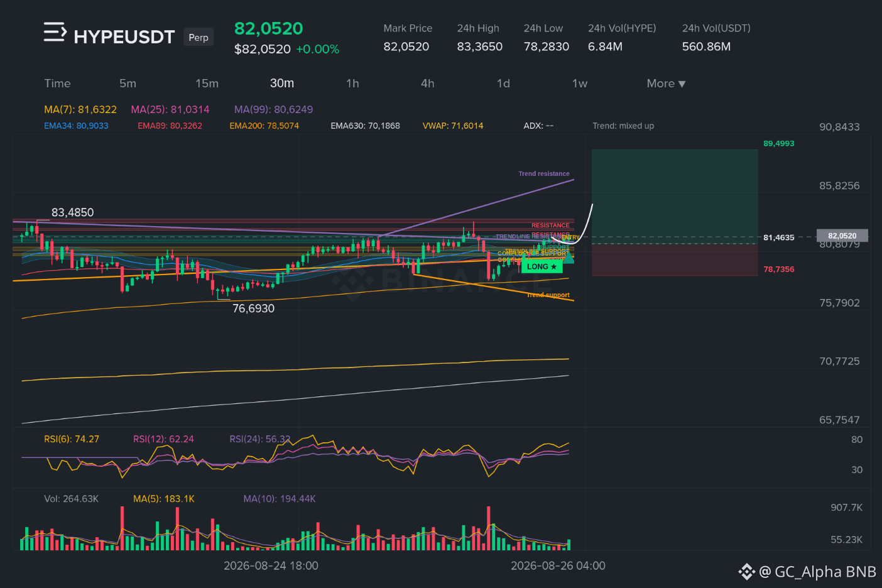The width and height of the screenshot is (882, 588).
Task: Click the 907.7K volume axis label
Action: coord(846,508)
